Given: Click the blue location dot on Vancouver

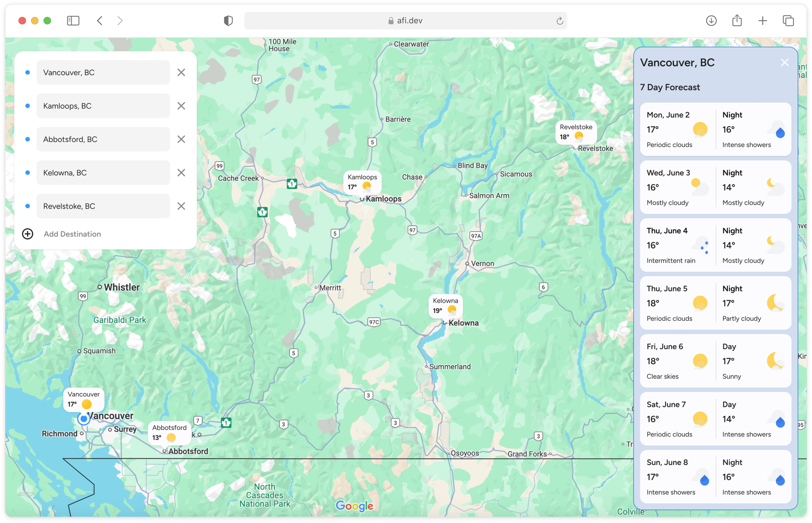Looking at the screenshot, I should point(83,419).
